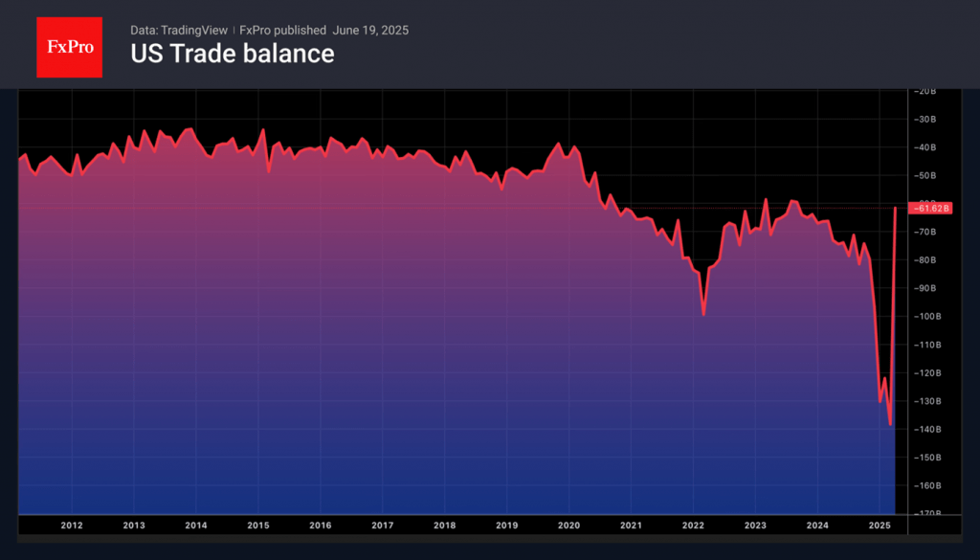
Task: Click the 2025 year label on time axis
Action: [880, 526]
